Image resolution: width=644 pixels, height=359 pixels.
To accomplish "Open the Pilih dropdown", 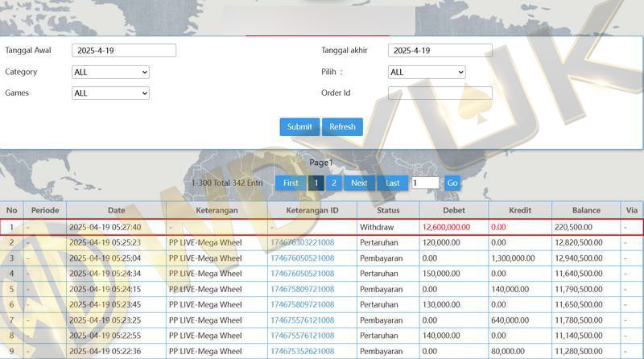I will pyautogui.click(x=427, y=72).
